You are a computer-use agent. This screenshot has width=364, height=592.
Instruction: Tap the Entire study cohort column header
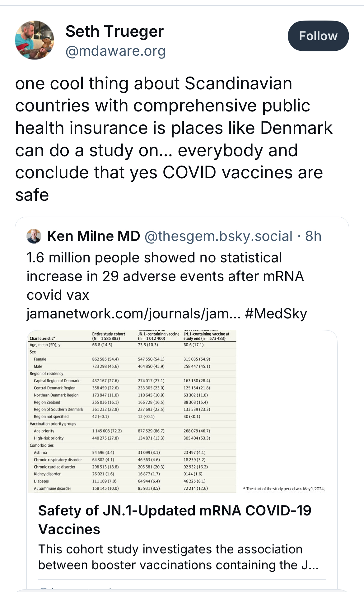coord(108,336)
